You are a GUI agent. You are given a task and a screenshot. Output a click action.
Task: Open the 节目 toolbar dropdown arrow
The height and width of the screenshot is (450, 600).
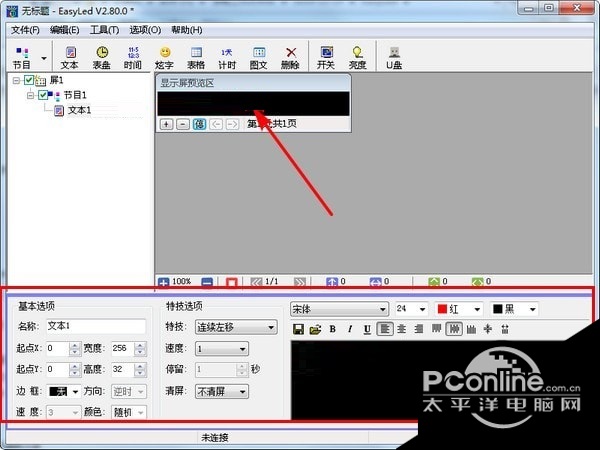(44, 58)
